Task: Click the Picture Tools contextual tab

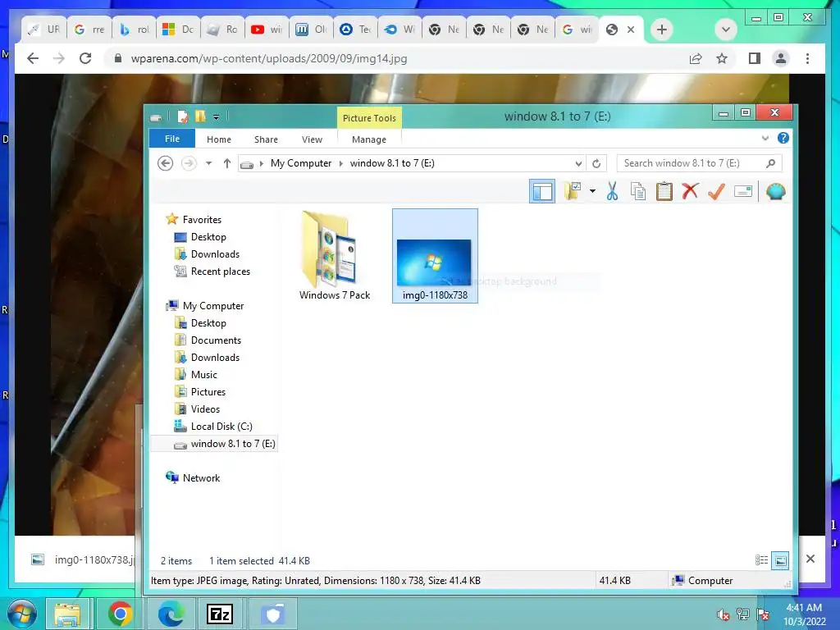Action: tap(369, 118)
